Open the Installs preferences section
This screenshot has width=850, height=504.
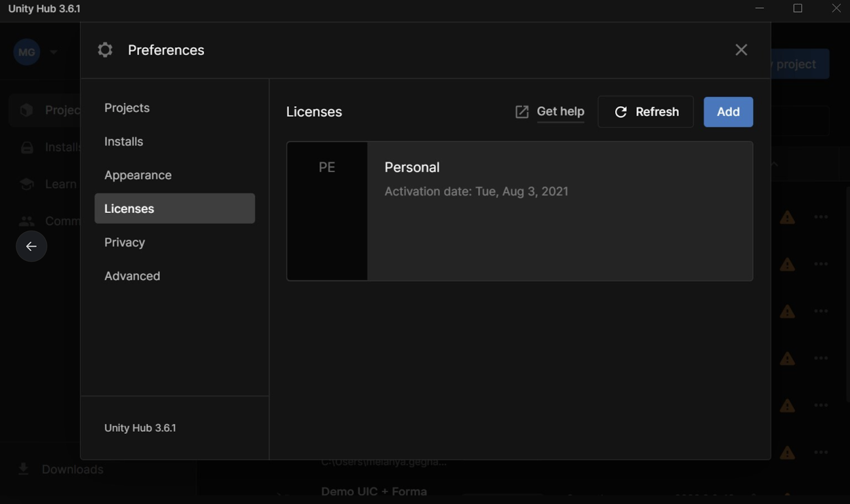click(124, 142)
